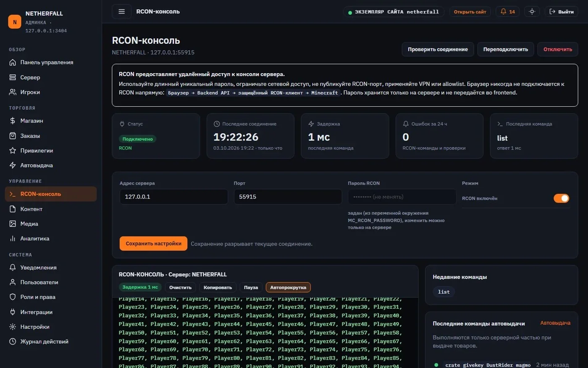
Task: Open Сервер sidebar item
Action: pos(51,77)
